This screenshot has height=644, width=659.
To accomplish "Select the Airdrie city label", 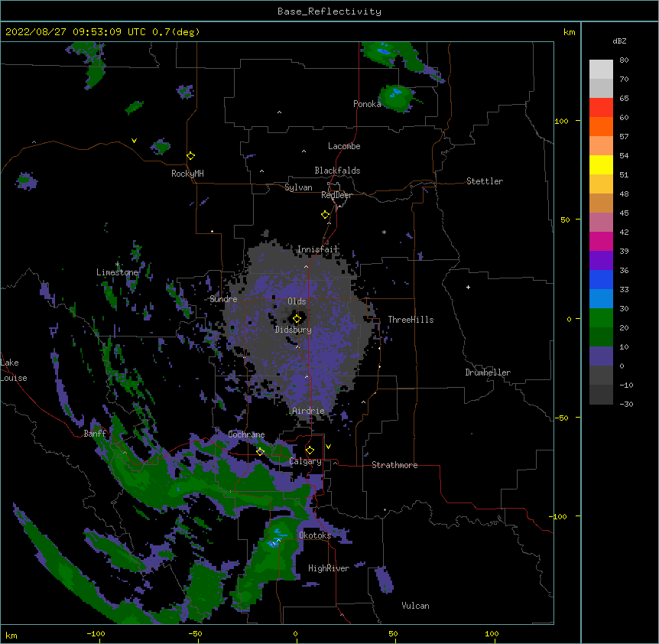I will pyautogui.click(x=308, y=411).
